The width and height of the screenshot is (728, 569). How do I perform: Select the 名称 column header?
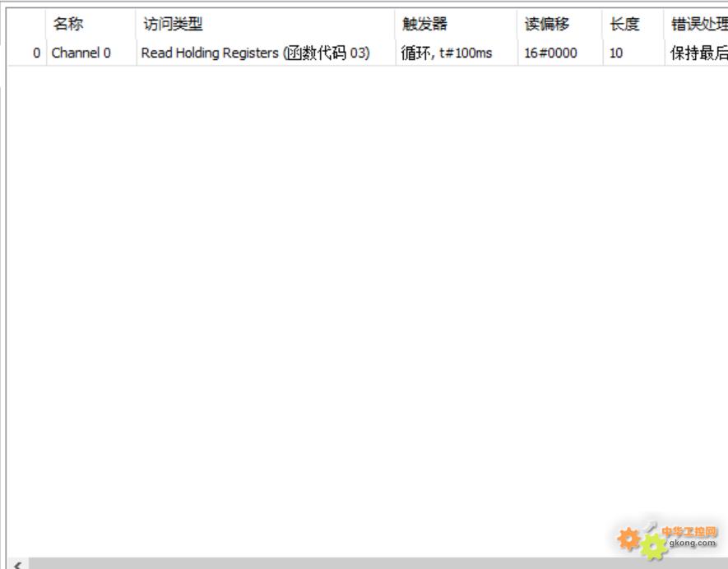coord(91,24)
